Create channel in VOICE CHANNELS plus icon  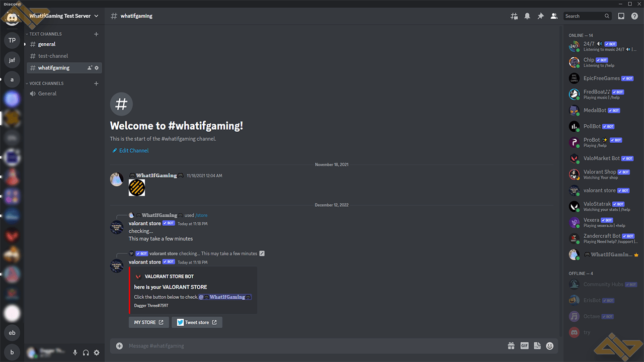pyautogui.click(x=97, y=83)
